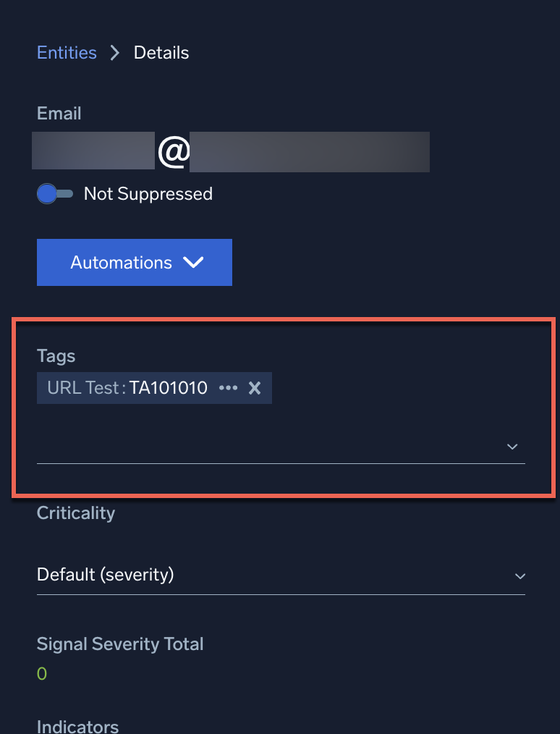This screenshot has height=734, width=560.
Task: Click the breadcrumb chevron separator
Action: [x=115, y=53]
